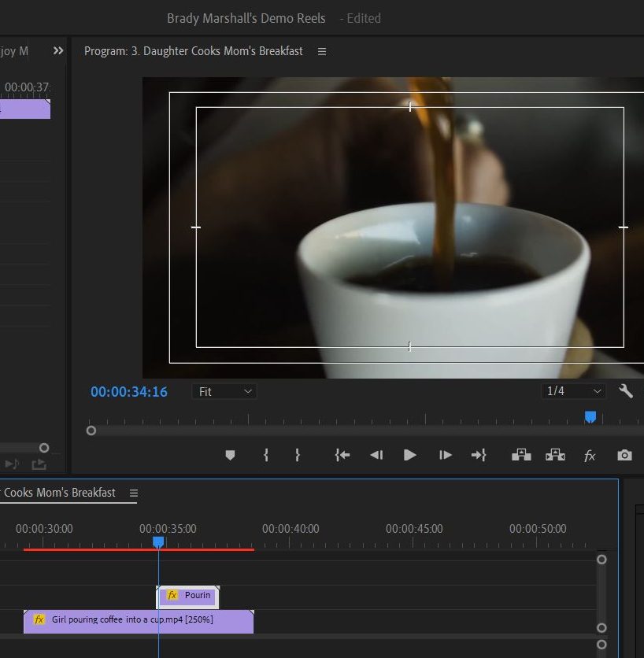The width and height of the screenshot is (644, 658).
Task: Select the Girl pouring coffee clip
Action: click(x=139, y=622)
